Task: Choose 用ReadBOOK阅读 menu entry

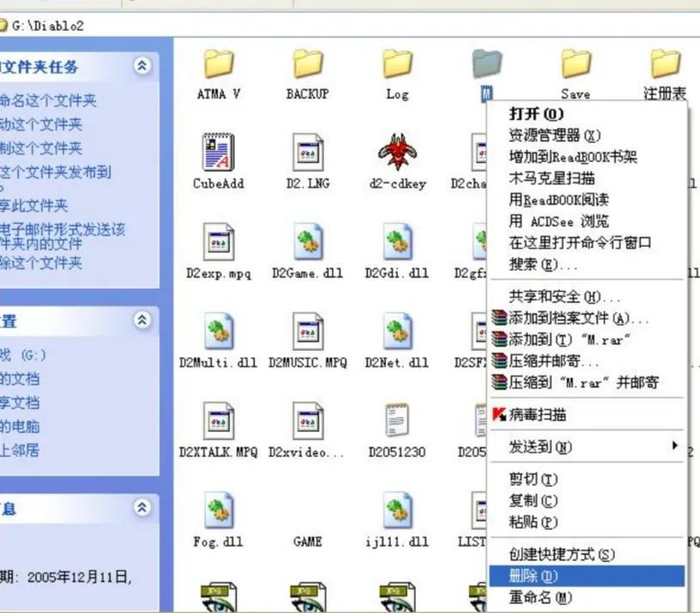Action: 587,200
